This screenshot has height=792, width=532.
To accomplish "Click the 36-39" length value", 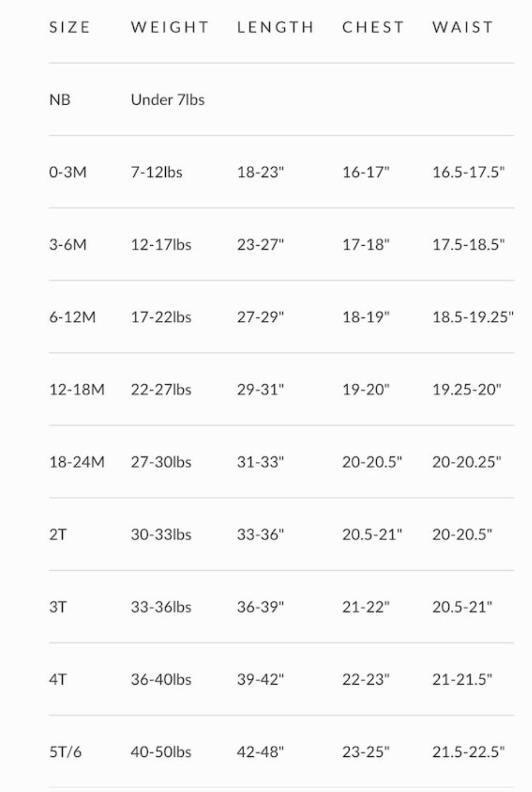I will [260, 607].
